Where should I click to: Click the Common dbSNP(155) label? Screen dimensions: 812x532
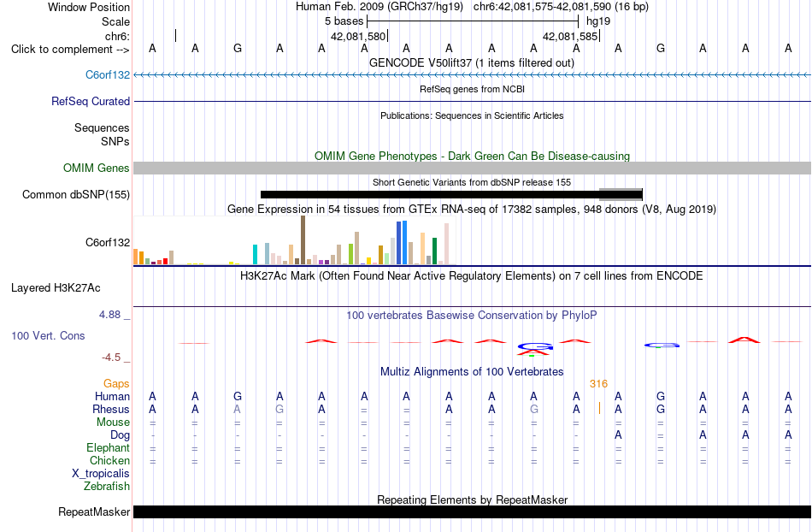point(75,194)
